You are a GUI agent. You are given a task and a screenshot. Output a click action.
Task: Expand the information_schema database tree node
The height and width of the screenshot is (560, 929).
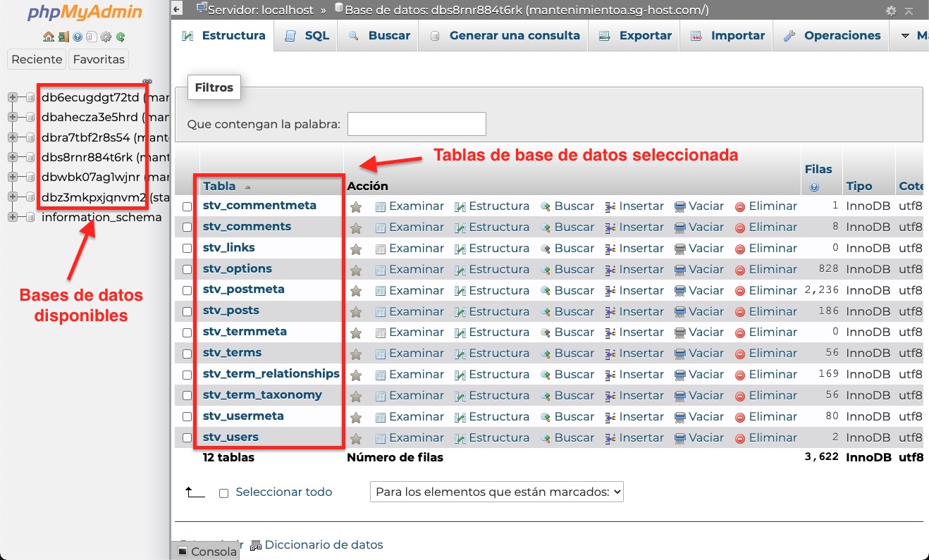click(13, 217)
